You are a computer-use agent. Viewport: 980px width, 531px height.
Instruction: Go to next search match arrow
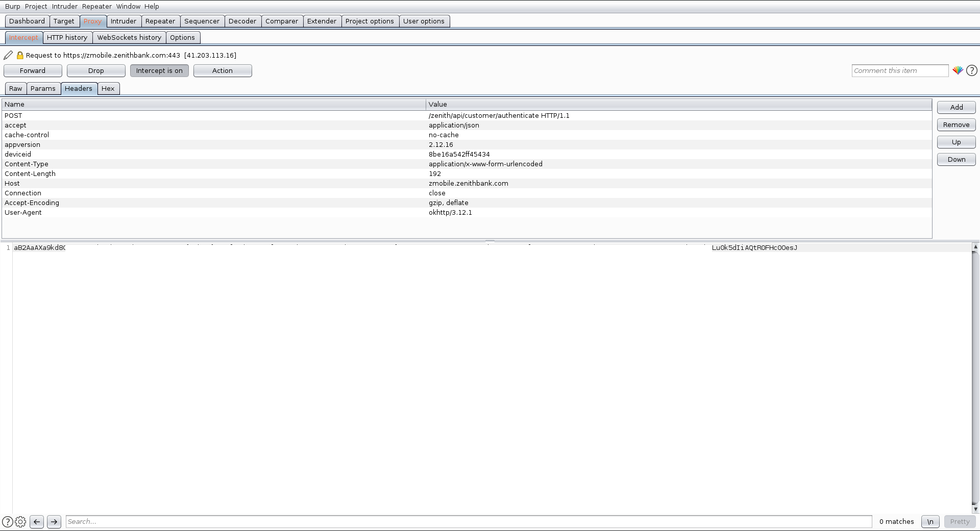tap(54, 521)
